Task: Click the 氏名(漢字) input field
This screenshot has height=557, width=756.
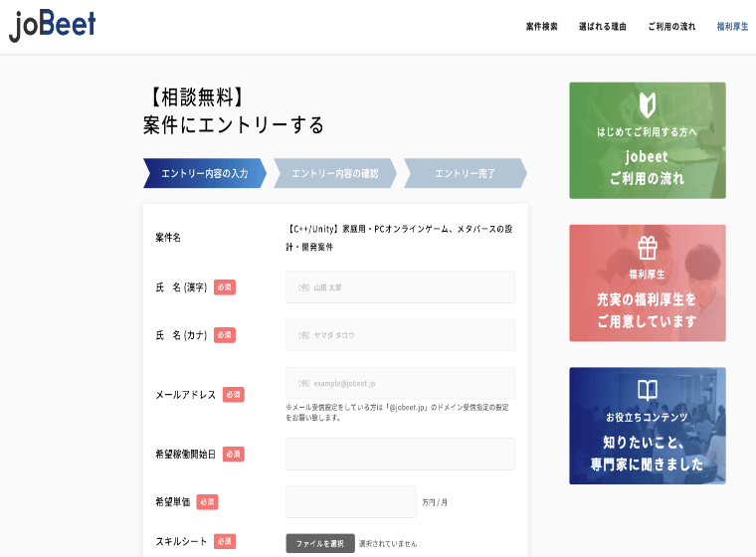Action: pyautogui.click(x=400, y=286)
